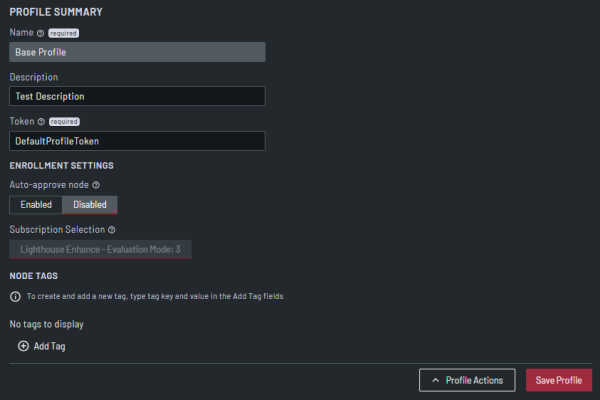
Task: Enable the Auto-approve node option
Action: tap(36, 205)
